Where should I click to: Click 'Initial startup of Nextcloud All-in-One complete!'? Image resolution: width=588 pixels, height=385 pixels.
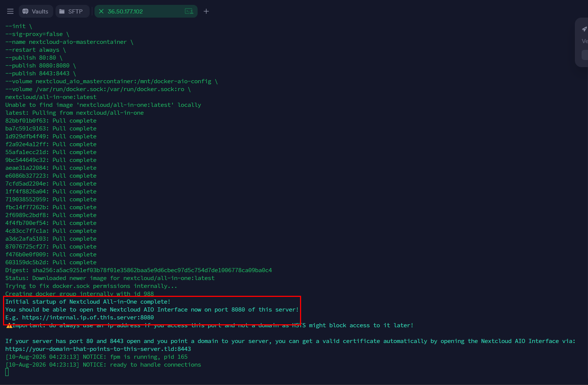[88, 302]
